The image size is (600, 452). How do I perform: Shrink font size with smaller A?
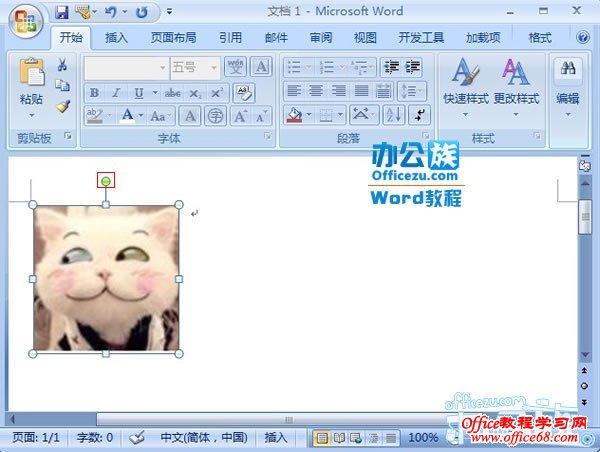click(x=262, y=116)
